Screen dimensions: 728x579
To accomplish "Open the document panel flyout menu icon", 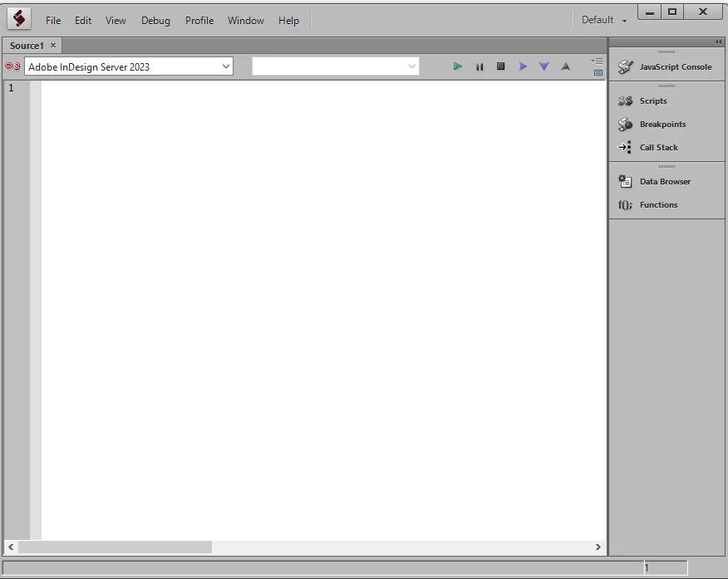I will pyautogui.click(x=597, y=61).
